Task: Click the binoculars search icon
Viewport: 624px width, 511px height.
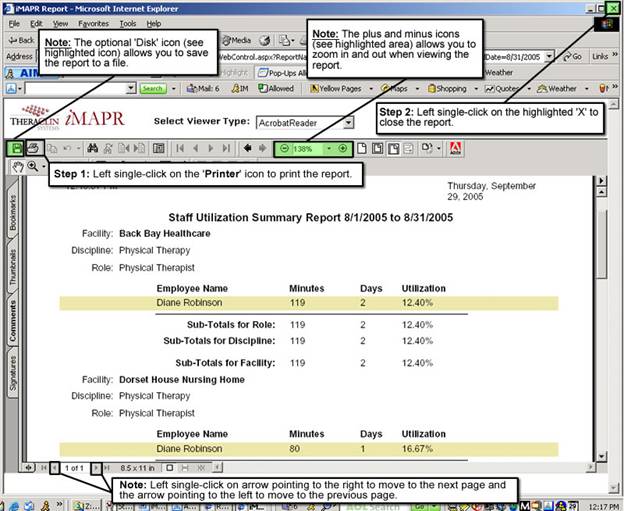Action: click(x=92, y=148)
